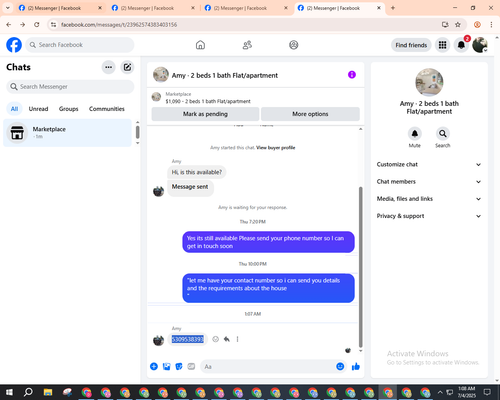500x400 pixels.
Task: Click the '$1,090 - 2 beds 1 bath' listing text
Action: (208, 101)
